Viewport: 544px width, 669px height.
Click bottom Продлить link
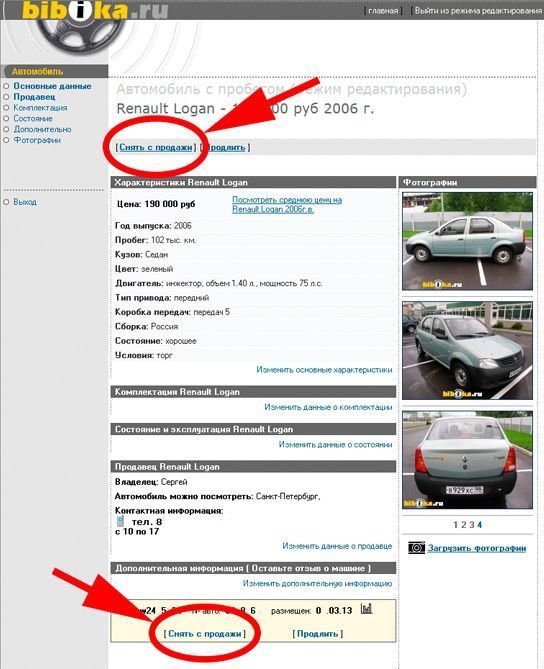coord(317,634)
